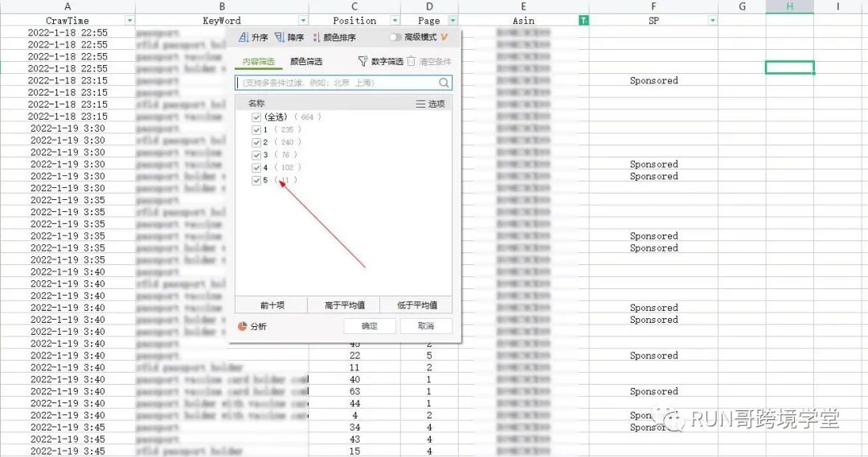
Task: Open CrawTime column filter dropdown
Action: [129, 20]
